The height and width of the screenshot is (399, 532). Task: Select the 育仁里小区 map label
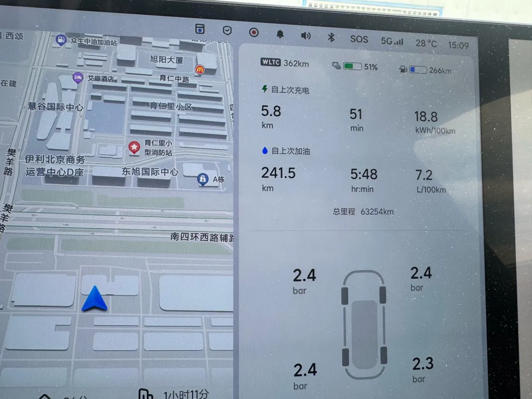(171, 106)
